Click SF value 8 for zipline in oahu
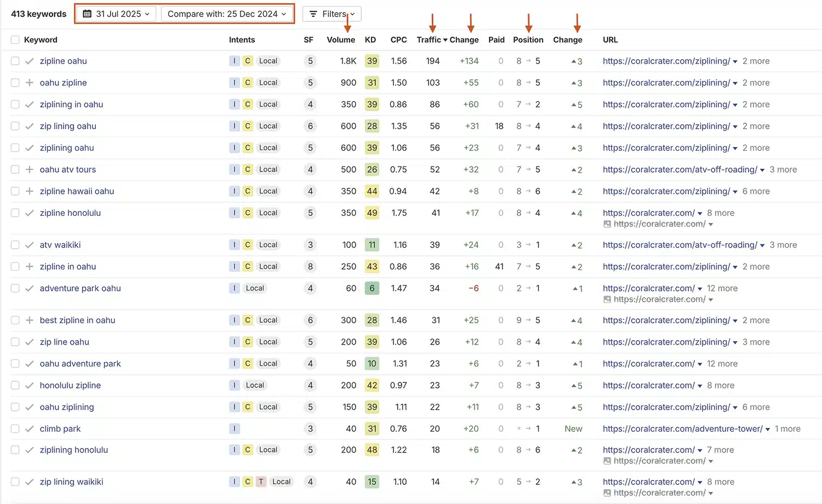822x504 pixels. (x=310, y=266)
